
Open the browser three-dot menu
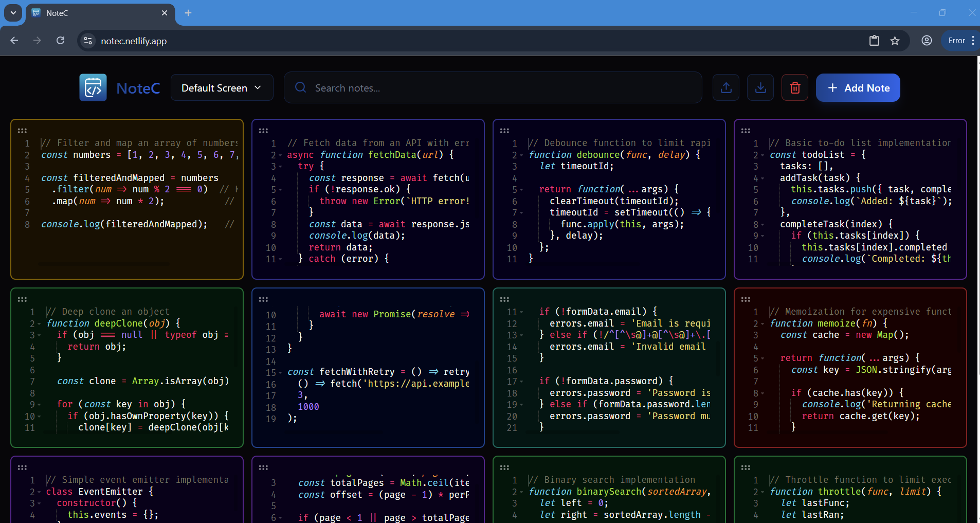pyautogui.click(x=973, y=41)
